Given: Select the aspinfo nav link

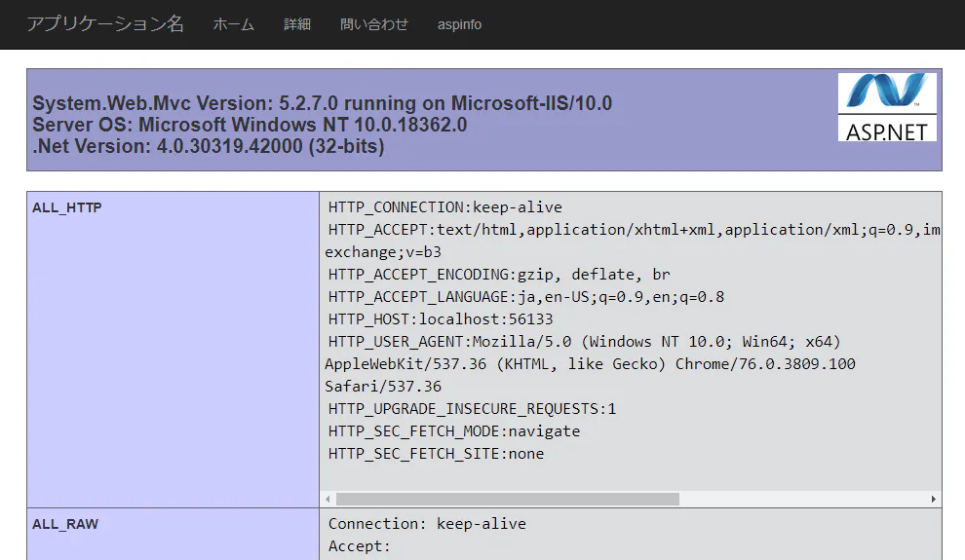Looking at the screenshot, I should [x=459, y=24].
